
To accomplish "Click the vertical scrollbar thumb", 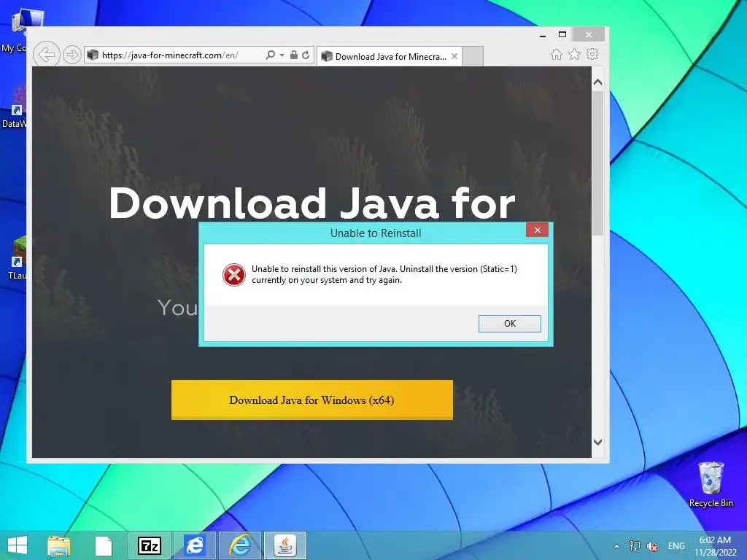I will click(598, 163).
